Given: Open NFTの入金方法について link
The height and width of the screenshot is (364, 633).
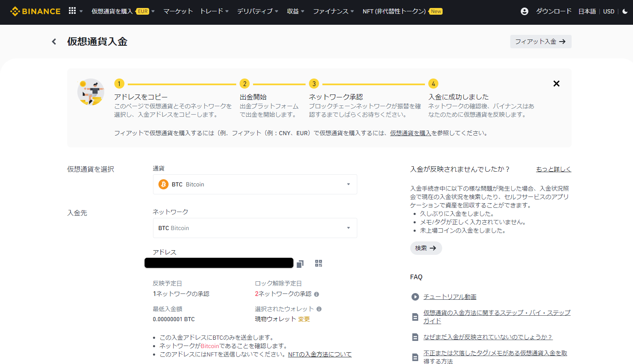Looking at the screenshot, I should coord(320,354).
